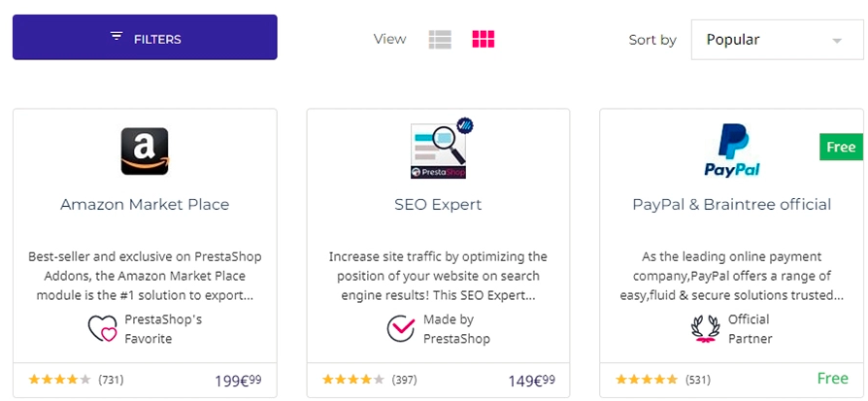Open PayPal & Braintree official title
This screenshot has width=868, height=401.
[x=732, y=204]
